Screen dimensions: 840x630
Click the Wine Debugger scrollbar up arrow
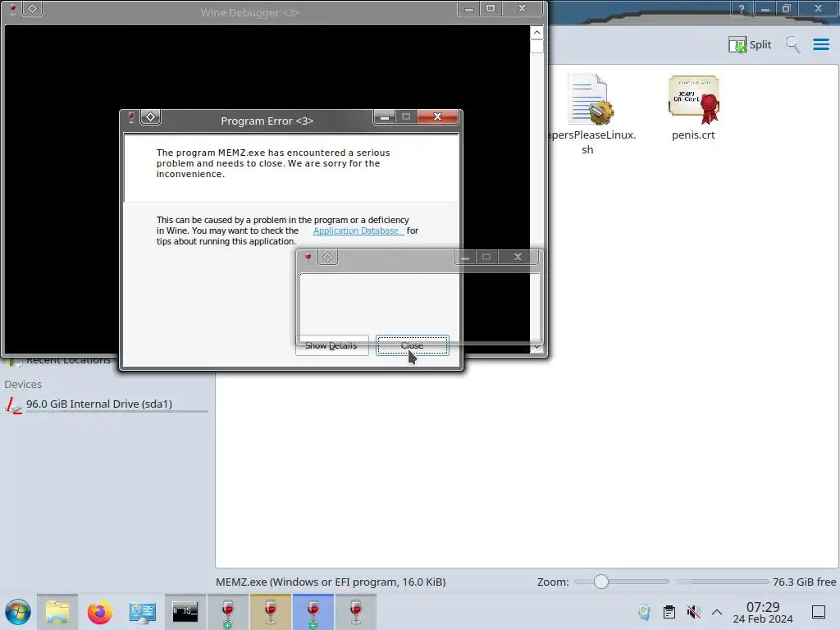536,33
